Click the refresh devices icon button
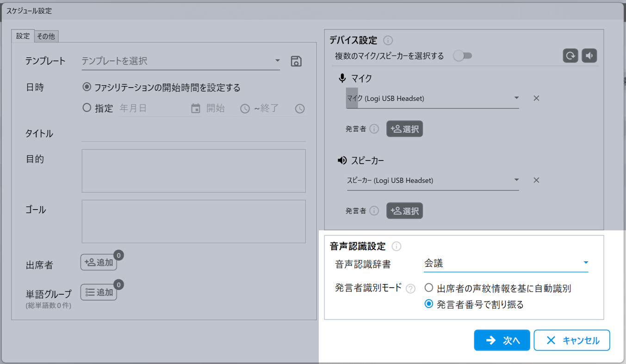Screen dimensions: 626x364 click(570, 56)
